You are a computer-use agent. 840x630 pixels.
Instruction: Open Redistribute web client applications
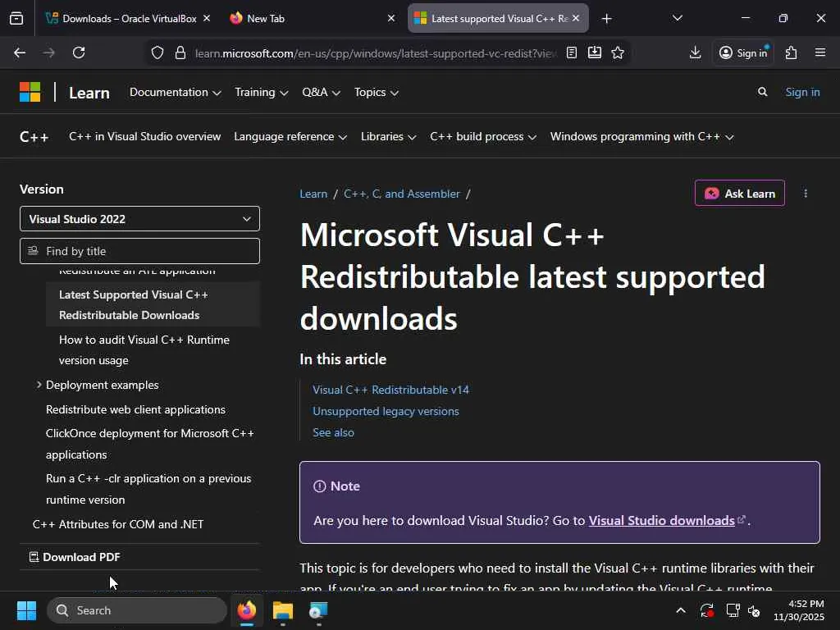coord(135,409)
